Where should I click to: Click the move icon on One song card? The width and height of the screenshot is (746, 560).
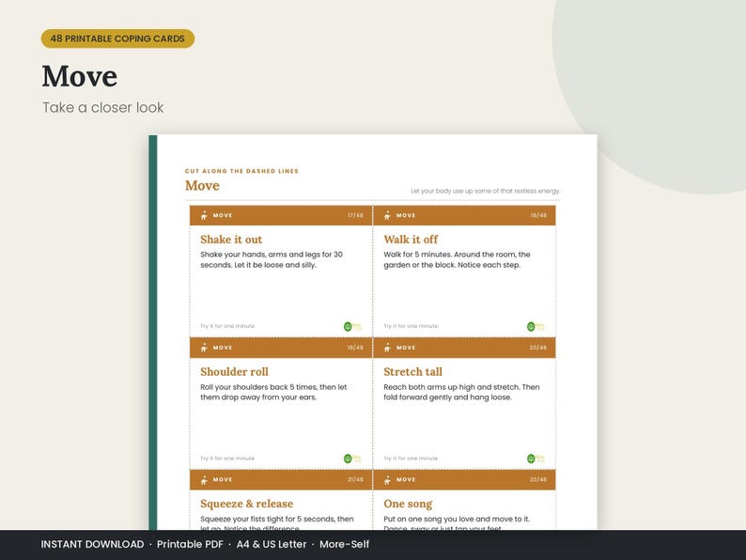click(x=387, y=480)
